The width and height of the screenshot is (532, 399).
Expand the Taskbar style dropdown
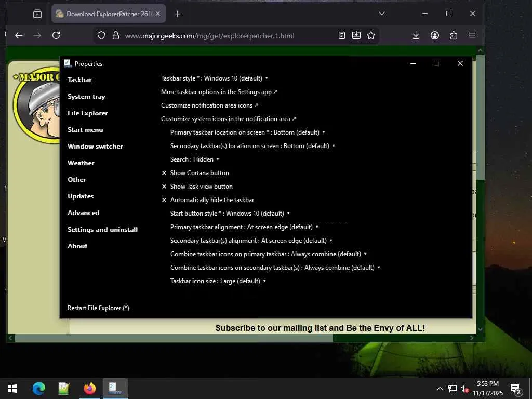pos(215,78)
